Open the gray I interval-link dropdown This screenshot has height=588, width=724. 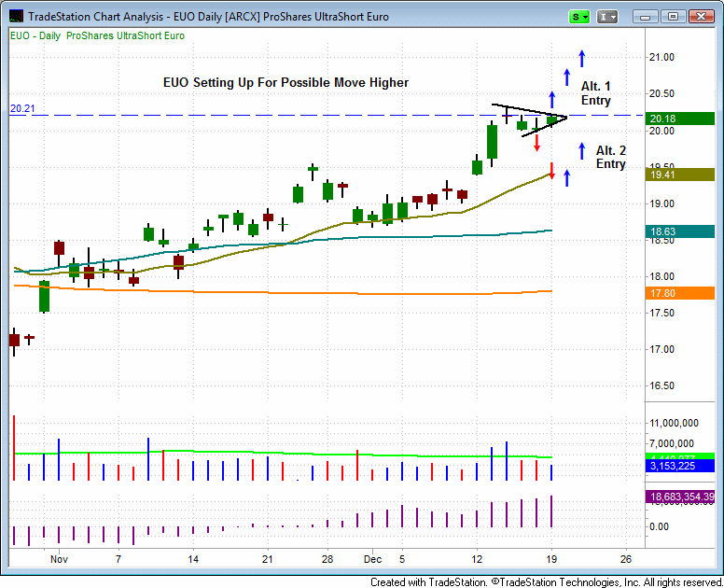click(x=606, y=17)
